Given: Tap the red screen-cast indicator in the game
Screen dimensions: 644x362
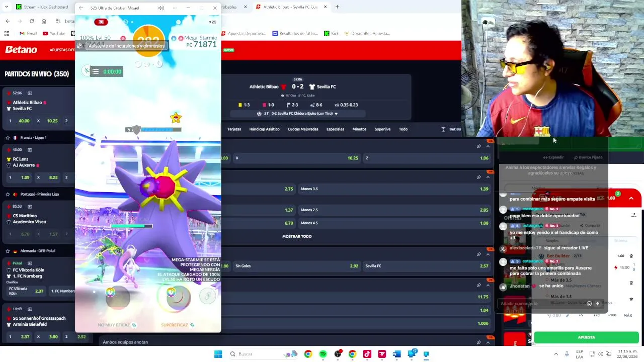Looking at the screenshot, I should (x=101, y=22).
